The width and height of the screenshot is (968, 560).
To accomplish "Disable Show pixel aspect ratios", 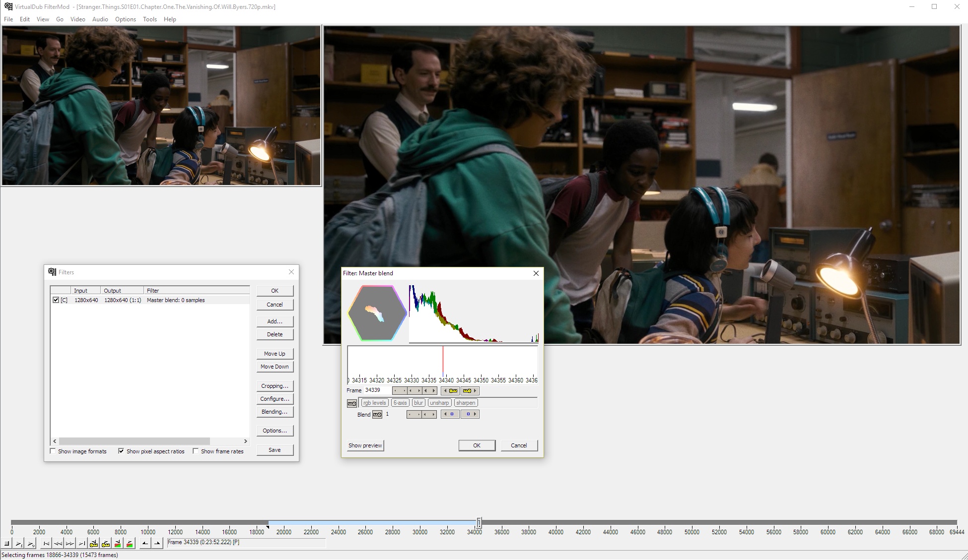I will (121, 451).
